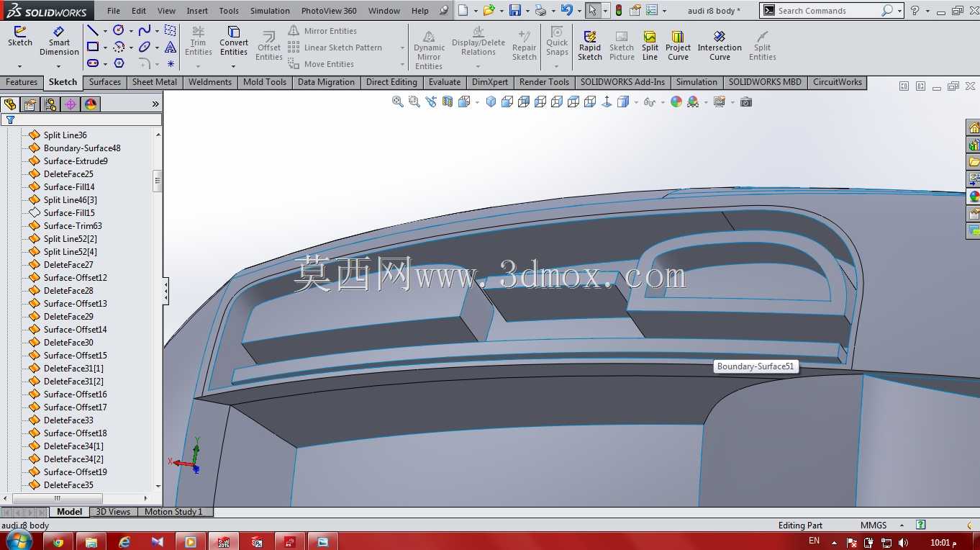
Task: Open the DimXpertManager tab icon
Action: pyautogui.click(x=71, y=104)
